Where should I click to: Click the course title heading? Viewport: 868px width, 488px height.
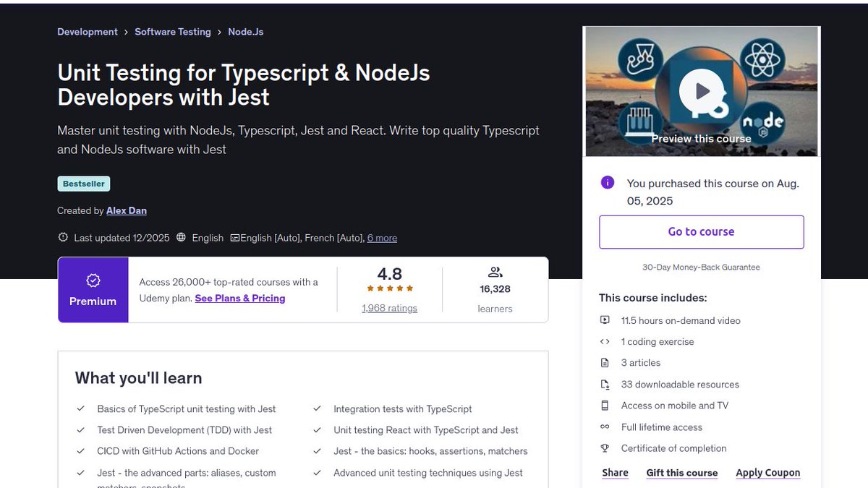pyautogui.click(x=244, y=85)
